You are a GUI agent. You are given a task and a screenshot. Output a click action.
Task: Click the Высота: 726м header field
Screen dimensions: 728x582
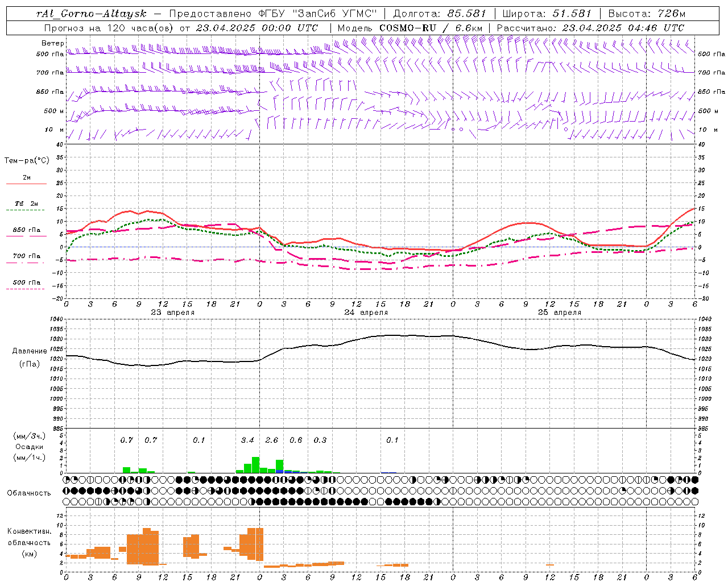[x=647, y=14]
